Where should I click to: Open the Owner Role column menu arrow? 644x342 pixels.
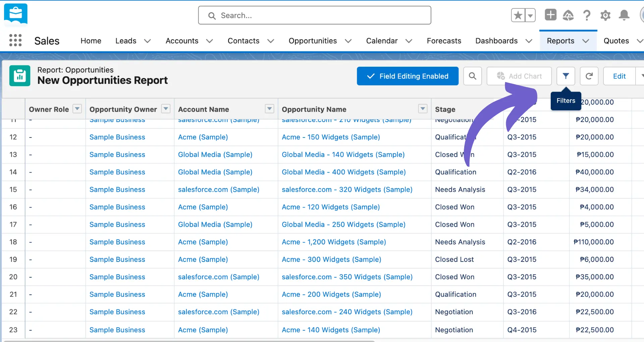click(77, 109)
